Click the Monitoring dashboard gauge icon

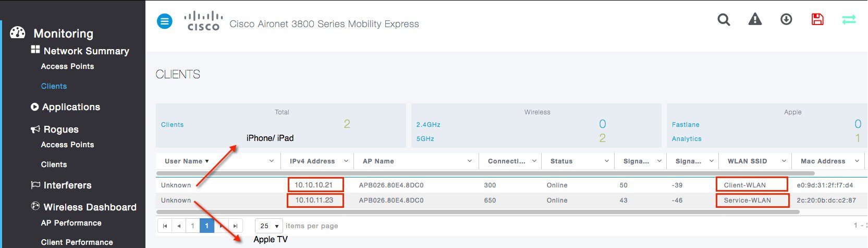pyautogui.click(x=17, y=33)
